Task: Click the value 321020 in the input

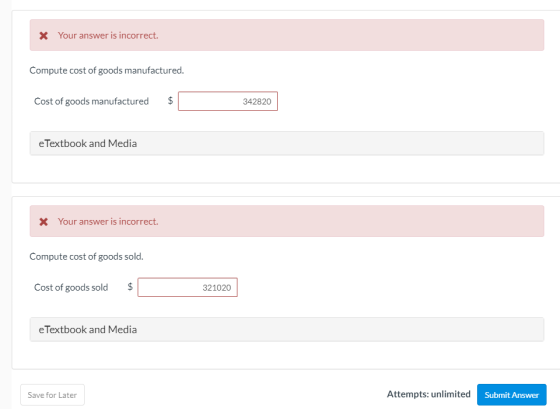Action: coord(216,288)
